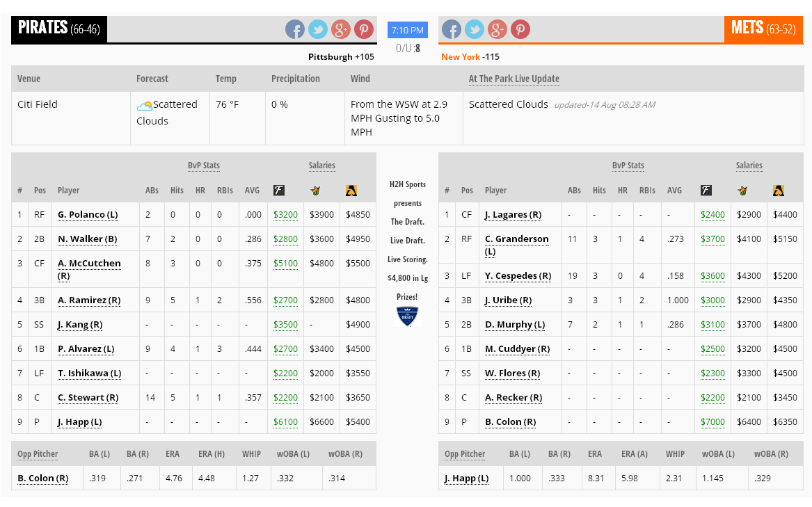
Task: Click the Google+ icon on the Pirates side
Action: (x=341, y=29)
